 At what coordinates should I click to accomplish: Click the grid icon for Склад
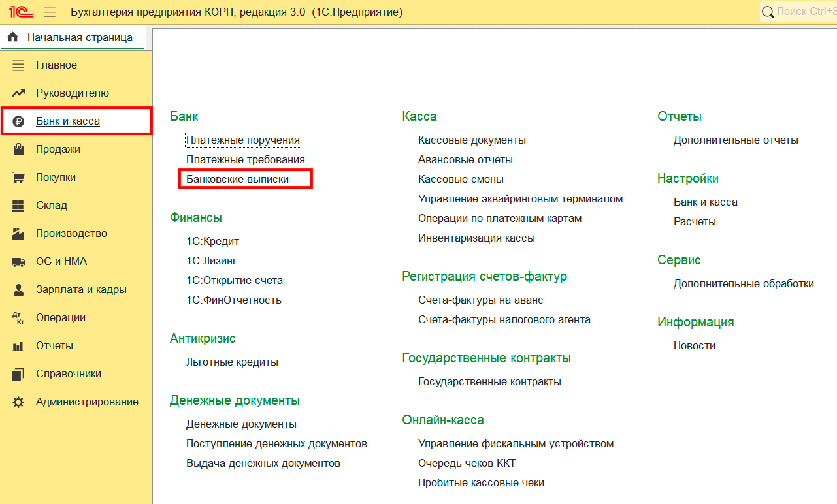coord(18,206)
